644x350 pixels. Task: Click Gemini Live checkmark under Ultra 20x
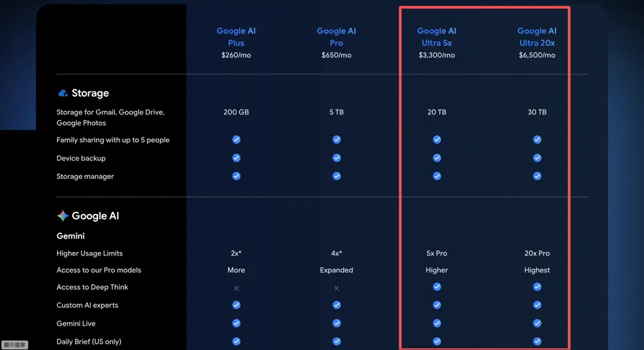click(x=537, y=324)
